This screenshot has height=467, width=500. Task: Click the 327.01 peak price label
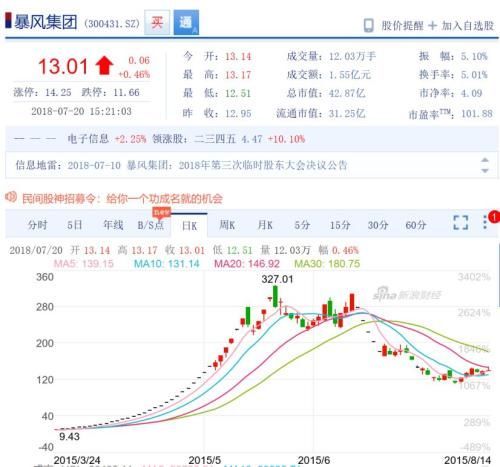point(277,279)
